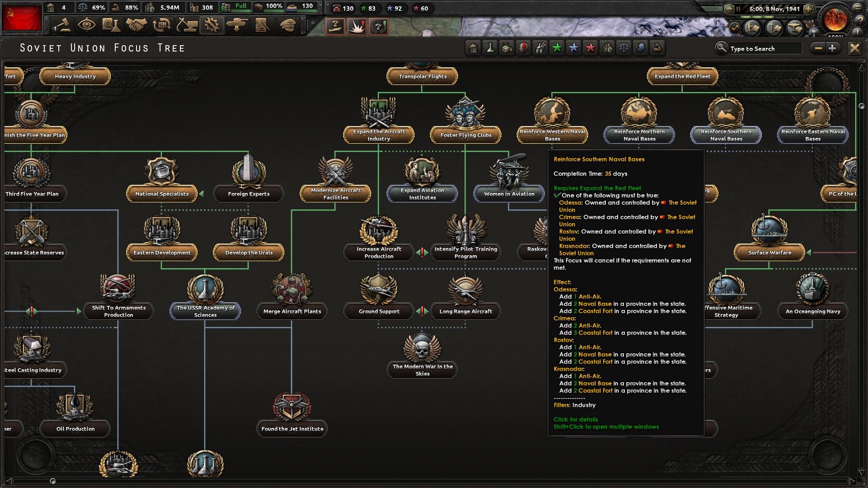868x488 pixels.
Task: Open the Diplomacy handshake icon
Action: (136, 25)
